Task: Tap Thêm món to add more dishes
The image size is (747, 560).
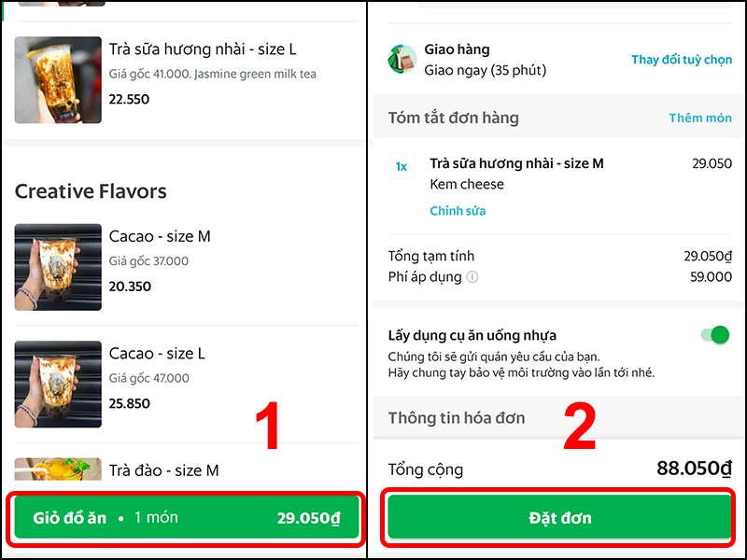Action: (701, 119)
